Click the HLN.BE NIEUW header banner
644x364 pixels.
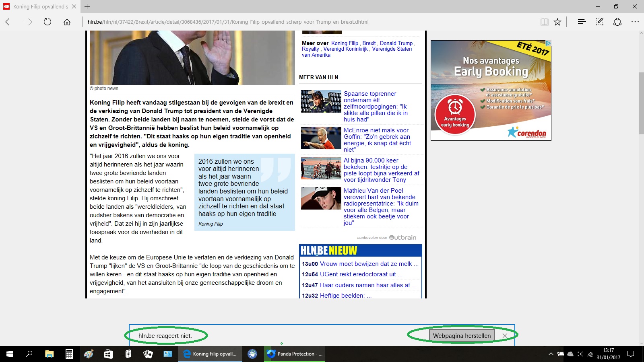[x=361, y=251]
